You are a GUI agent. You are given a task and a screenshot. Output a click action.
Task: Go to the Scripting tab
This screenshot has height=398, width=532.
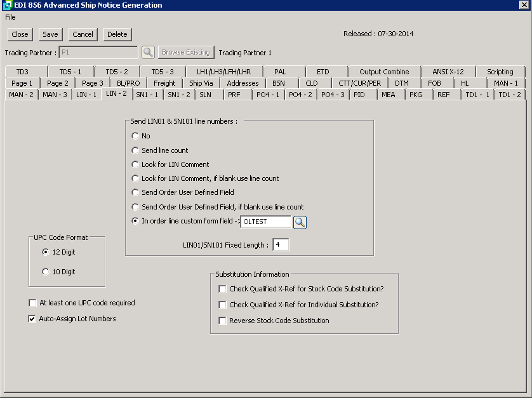[500, 72]
